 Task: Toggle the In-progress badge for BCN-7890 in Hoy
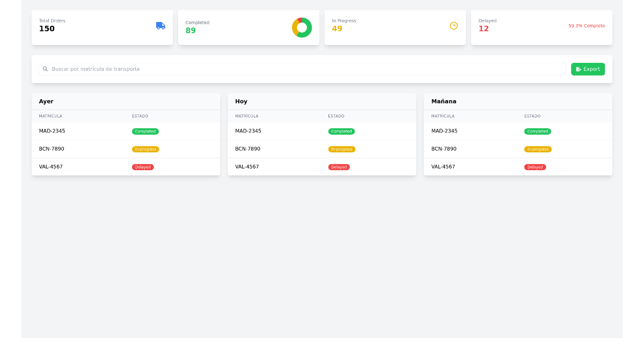click(x=342, y=149)
